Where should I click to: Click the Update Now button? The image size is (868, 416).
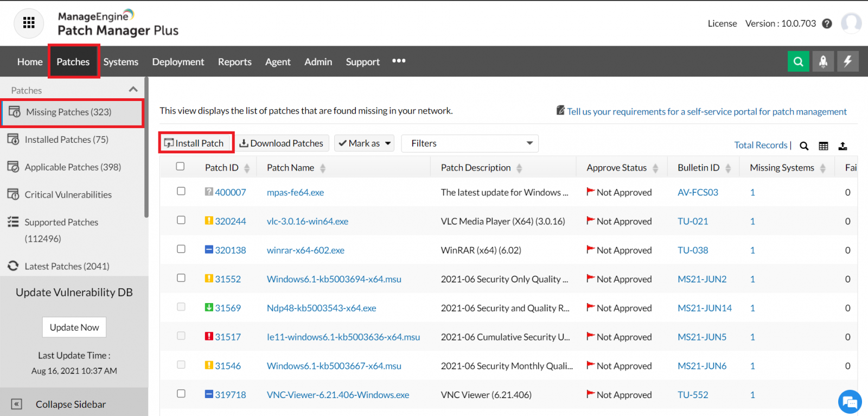[74, 327]
